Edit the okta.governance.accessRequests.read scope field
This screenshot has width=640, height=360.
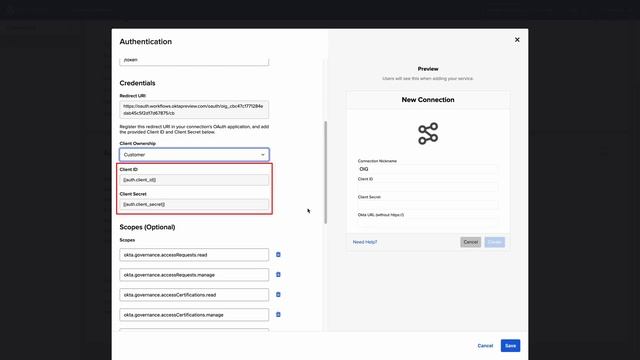click(194, 255)
